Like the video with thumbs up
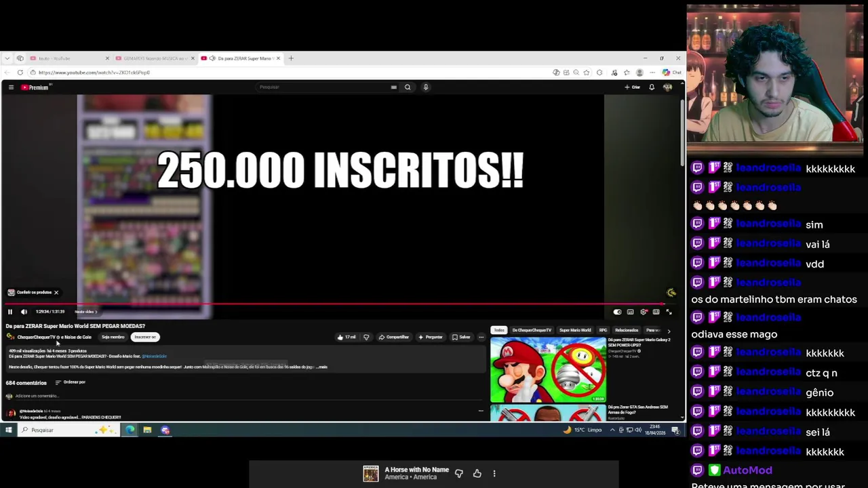Viewport: 868px width, 488px height. 347,337
